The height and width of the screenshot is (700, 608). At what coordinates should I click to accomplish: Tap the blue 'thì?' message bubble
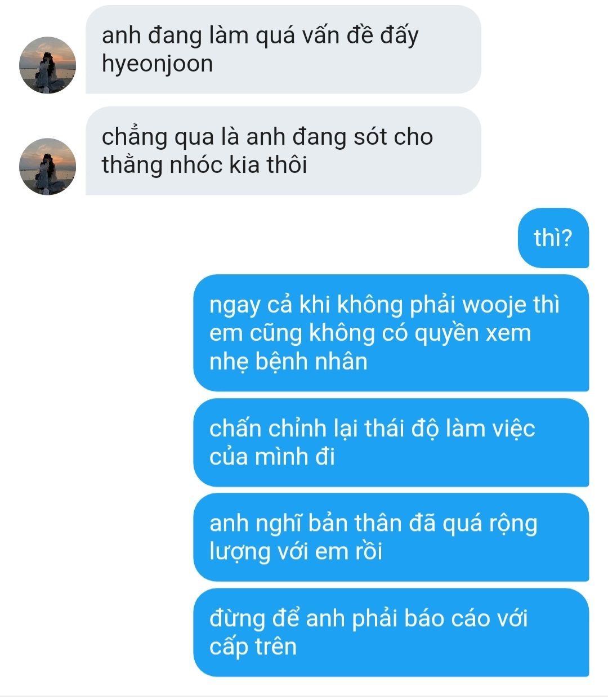coord(553,238)
